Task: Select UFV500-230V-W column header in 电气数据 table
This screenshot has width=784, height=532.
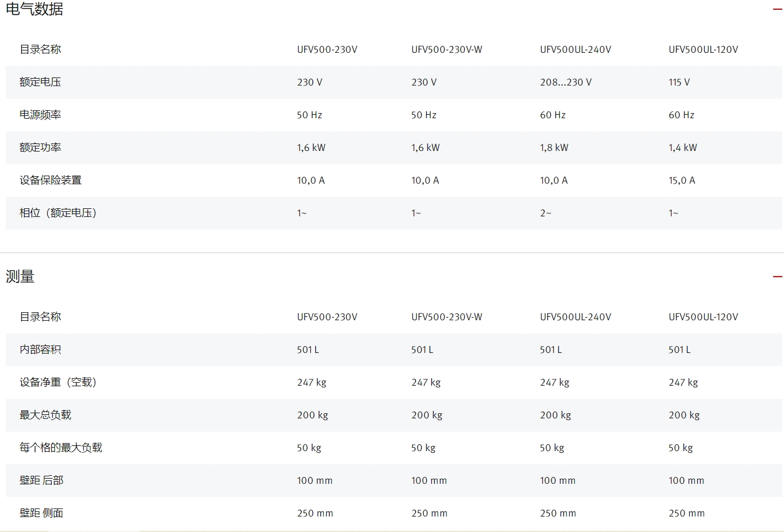Action: click(446, 49)
